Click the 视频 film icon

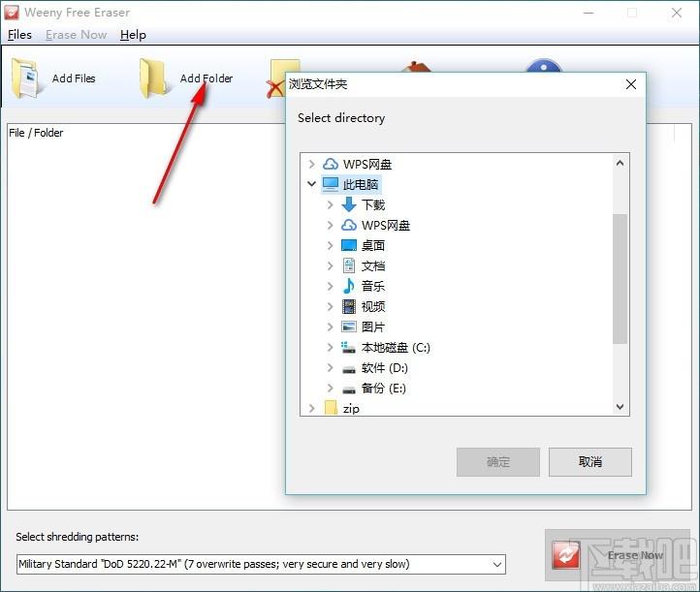(349, 306)
